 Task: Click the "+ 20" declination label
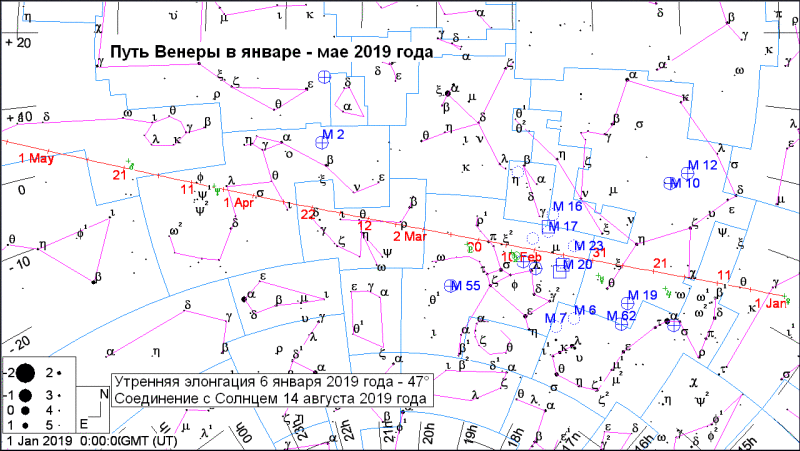tap(18, 43)
